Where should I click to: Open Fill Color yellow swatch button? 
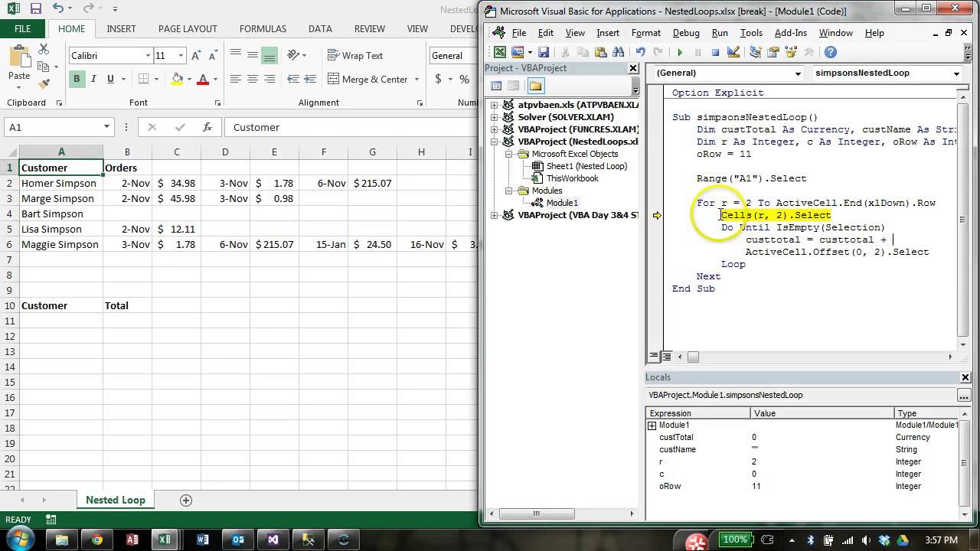(178, 79)
